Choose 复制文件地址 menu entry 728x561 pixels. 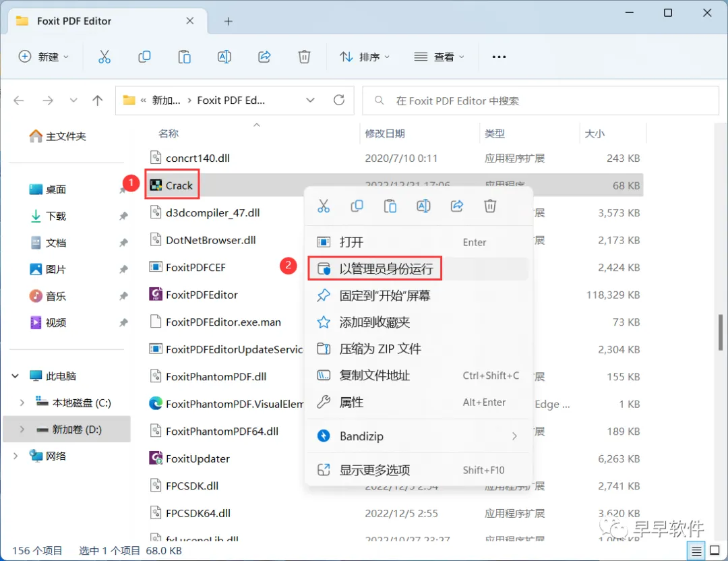tap(419, 376)
